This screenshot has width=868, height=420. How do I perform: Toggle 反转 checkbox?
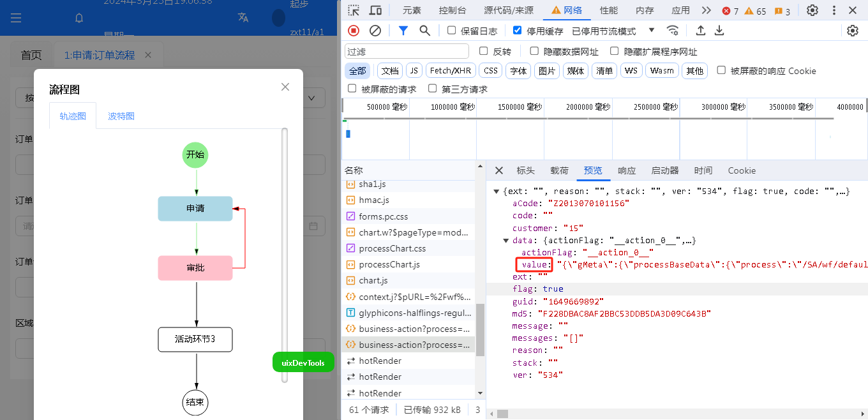pos(483,51)
